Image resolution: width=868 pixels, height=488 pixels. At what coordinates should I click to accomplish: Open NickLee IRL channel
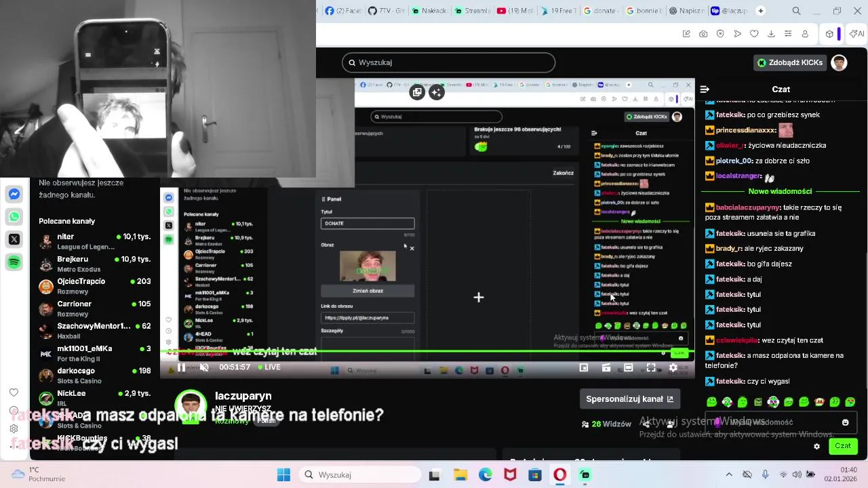[x=95, y=398]
